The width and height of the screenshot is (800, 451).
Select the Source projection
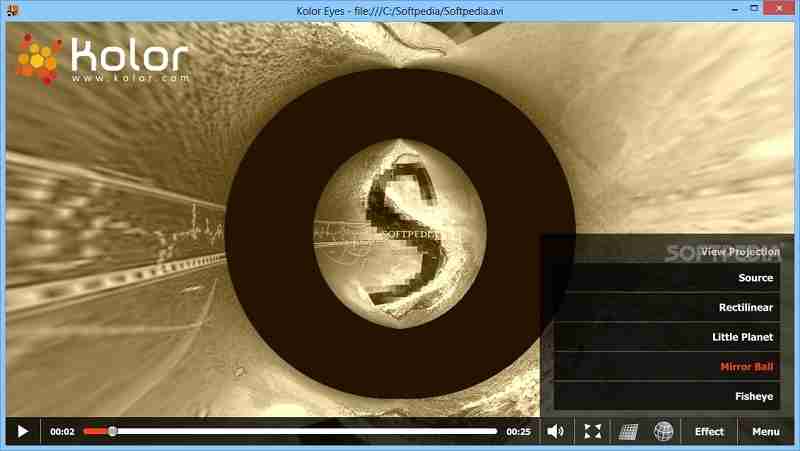667,278
